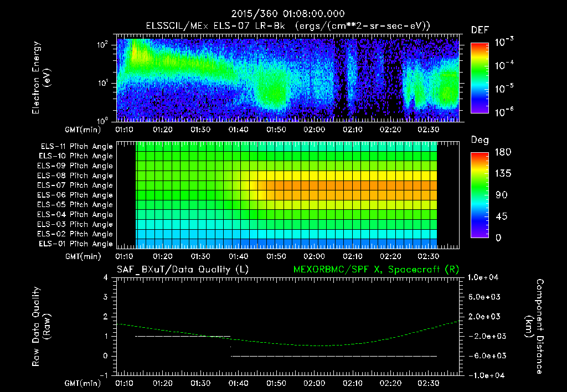Select the ELS-04 Pitch Angle row label
Image resolution: width=567 pixels, height=392 pixels.
(75, 214)
